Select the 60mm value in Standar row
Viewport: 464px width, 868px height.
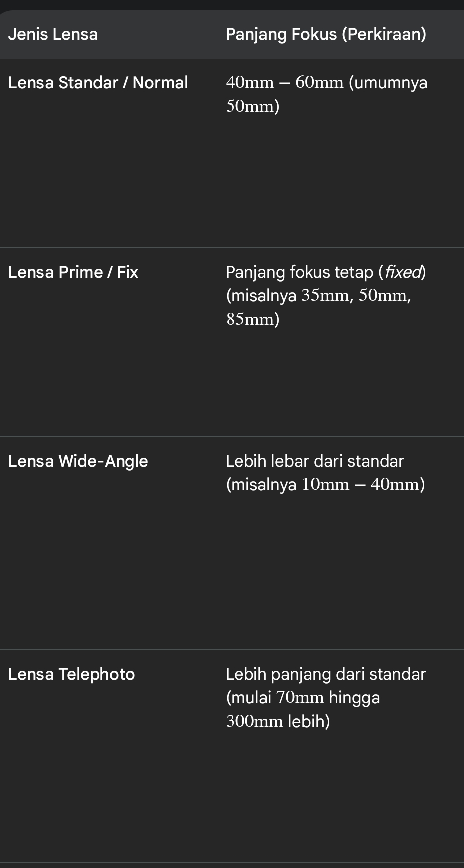pyautogui.click(x=319, y=82)
